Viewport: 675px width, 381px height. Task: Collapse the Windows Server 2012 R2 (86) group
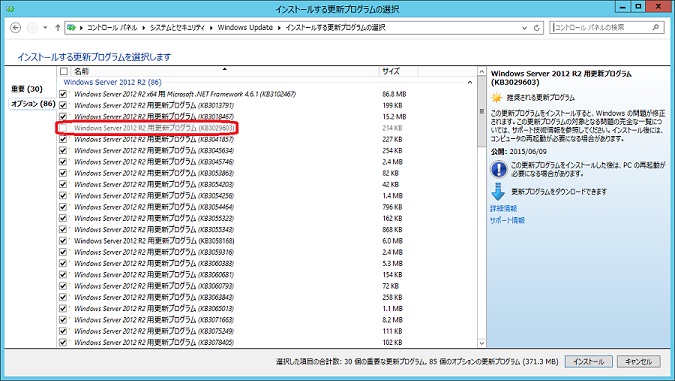[470, 82]
